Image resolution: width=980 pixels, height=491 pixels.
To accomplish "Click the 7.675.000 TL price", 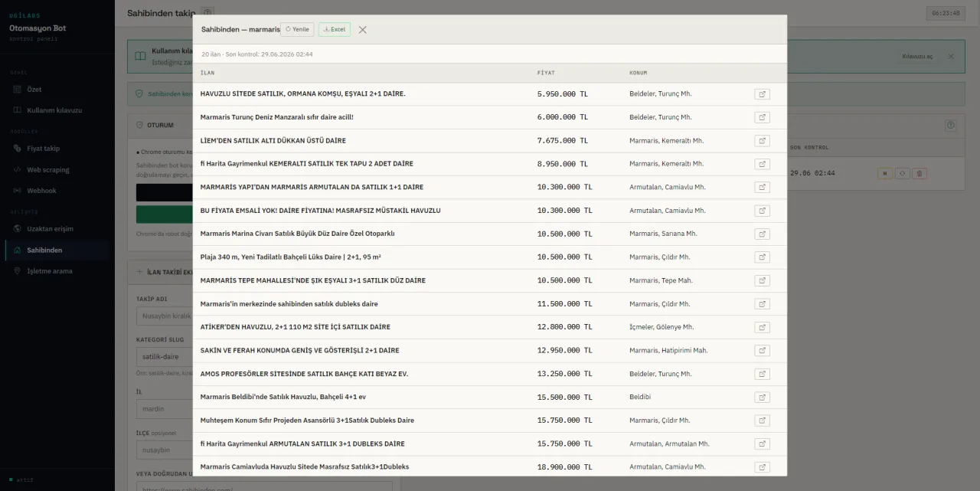I will click(x=563, y=141).
